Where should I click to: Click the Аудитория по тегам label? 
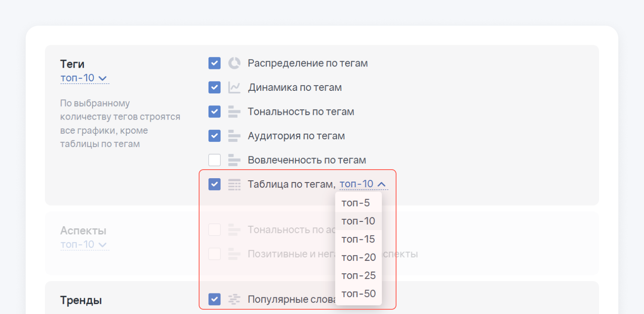[x=296, y=136]
